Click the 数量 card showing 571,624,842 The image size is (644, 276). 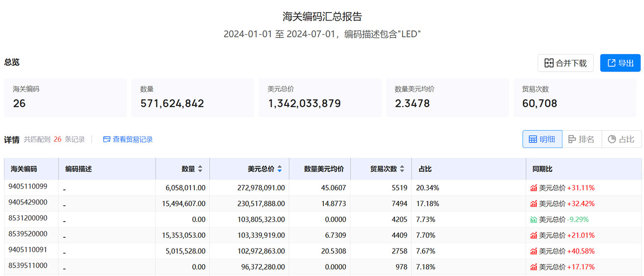(x=192, y=98)
